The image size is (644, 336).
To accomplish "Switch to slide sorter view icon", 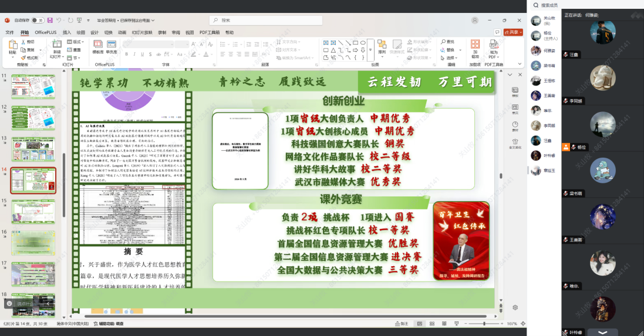I will pos(432,324).
